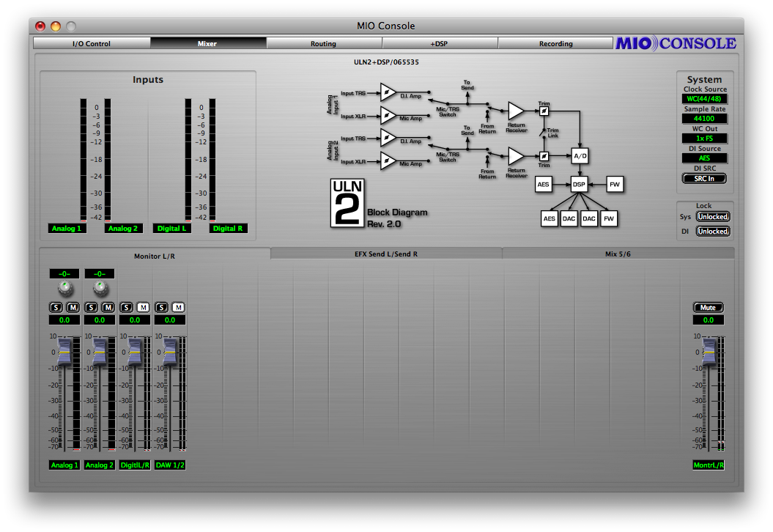Viewport: 773px width, 532px height.
Task: Solo the DigitlL/R mixer channel
Action: 126,308
